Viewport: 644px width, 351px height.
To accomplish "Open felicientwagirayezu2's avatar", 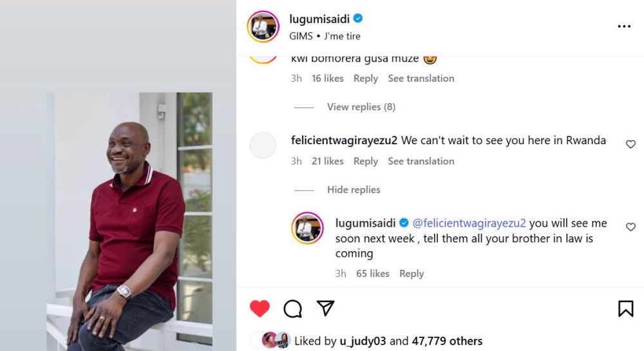I will pyautogui.click(x=263, y=145).
